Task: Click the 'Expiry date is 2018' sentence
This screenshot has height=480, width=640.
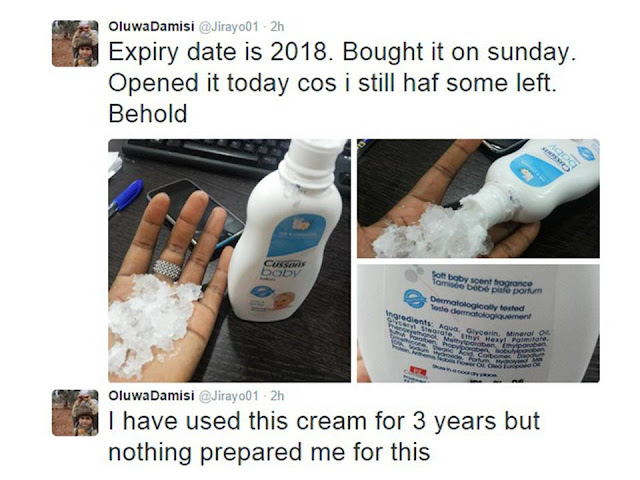Action: [218, 52]
